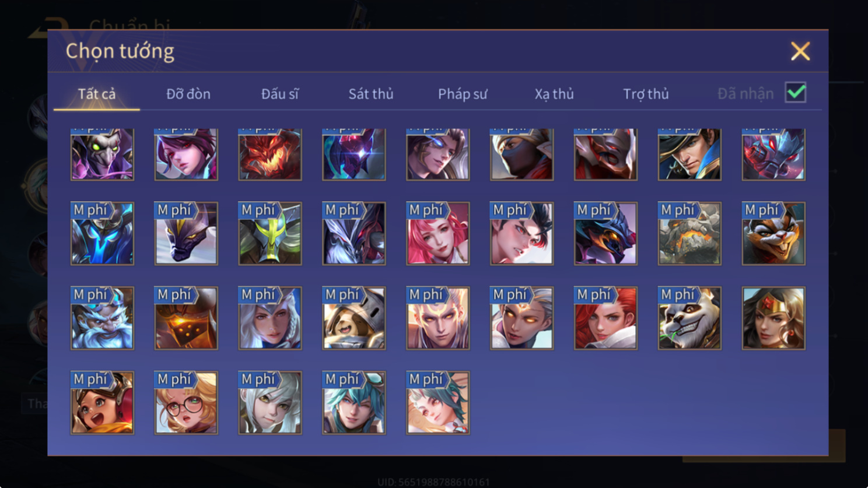868x488 pixels.
Task: Choose the bear in knight helmet hero
Action: (x=354, y=318)
